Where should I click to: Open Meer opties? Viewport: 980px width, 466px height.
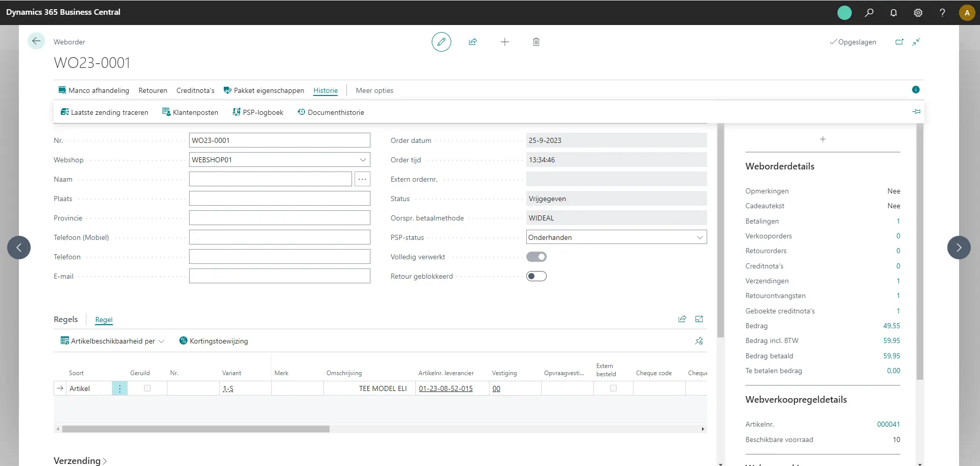click(x=375, y=90)
